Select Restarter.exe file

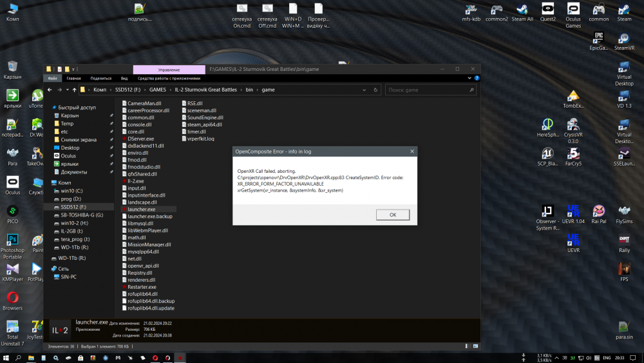click(139, 287)
